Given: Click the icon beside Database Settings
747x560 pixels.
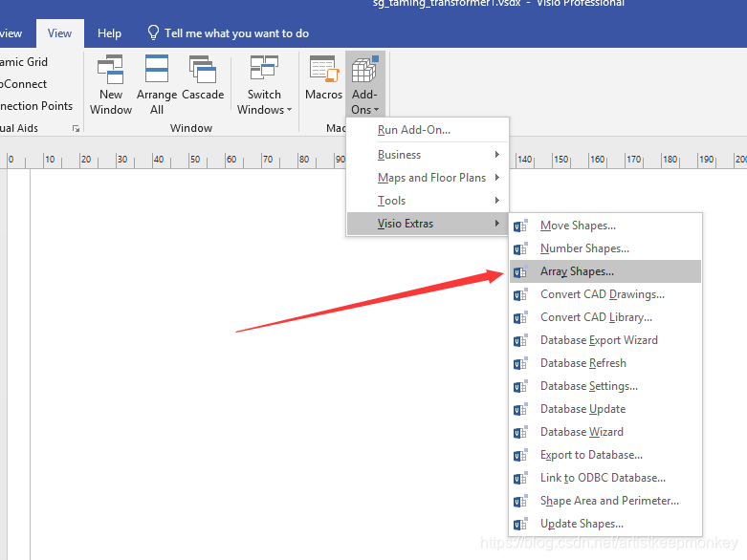Looking at the screenshot, I should tap(520, 386).
